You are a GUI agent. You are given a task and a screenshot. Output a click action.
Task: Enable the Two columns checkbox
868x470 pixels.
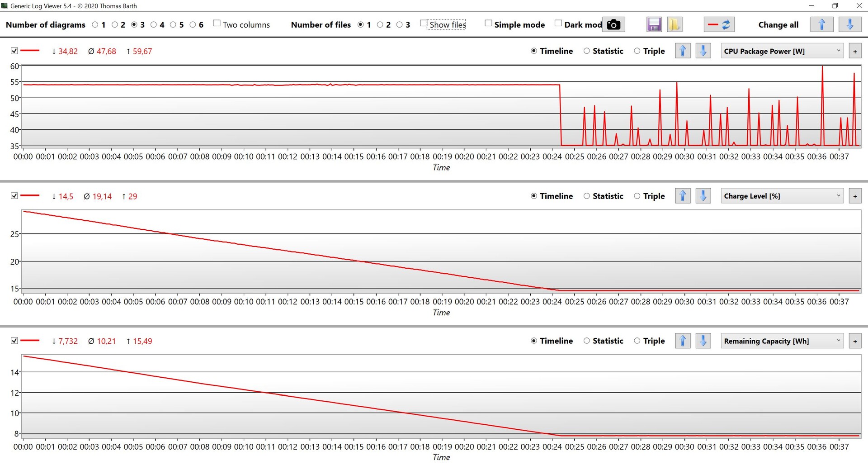(217, 24)
